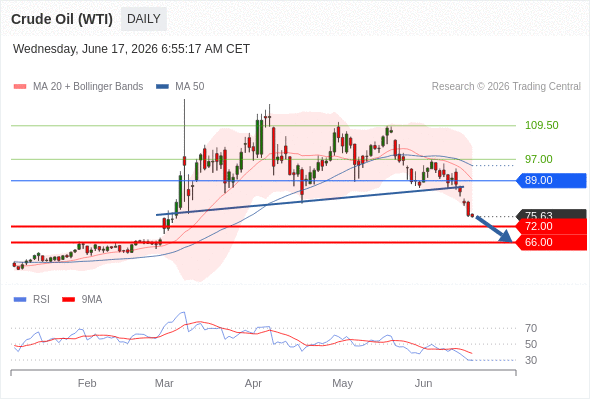Select the 89.00 blue pivot price tag

551,180
